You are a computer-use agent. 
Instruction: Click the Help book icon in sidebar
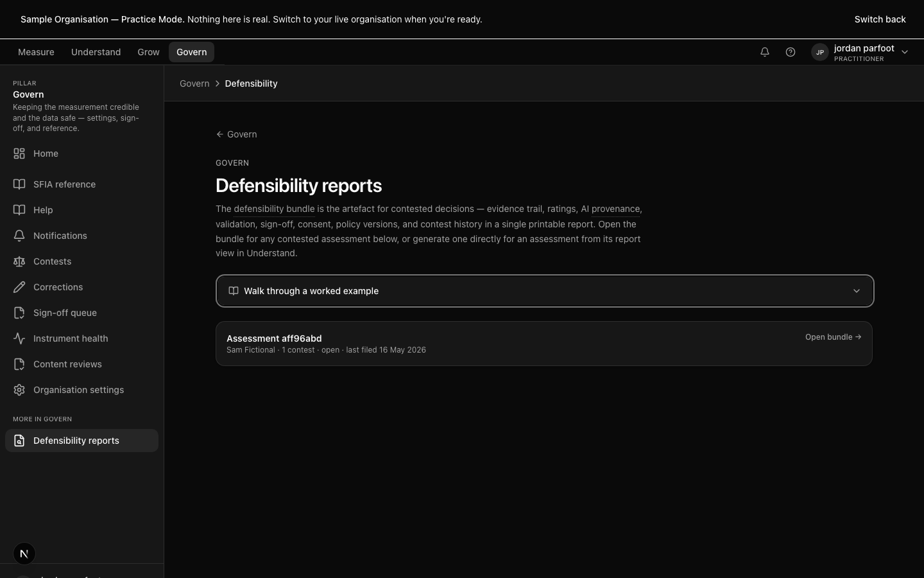coord(19,210)
